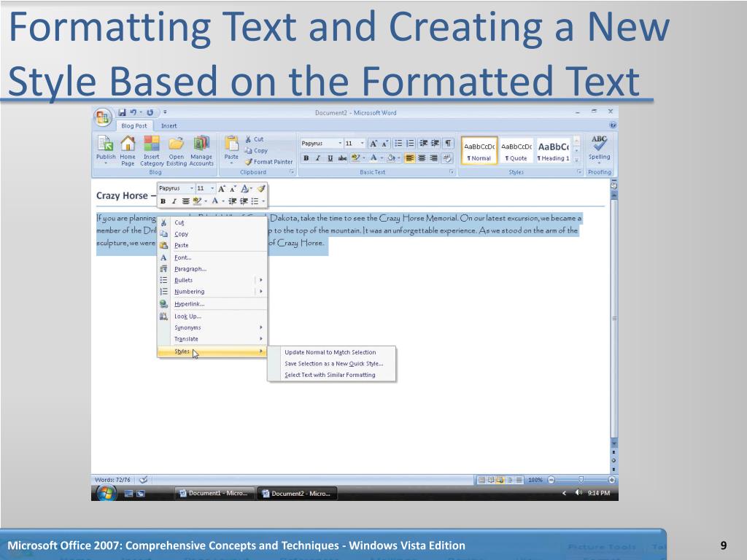747x560 pixels.
Task: Click Decrease Indent in the ribbon
Action: [424, 144]
